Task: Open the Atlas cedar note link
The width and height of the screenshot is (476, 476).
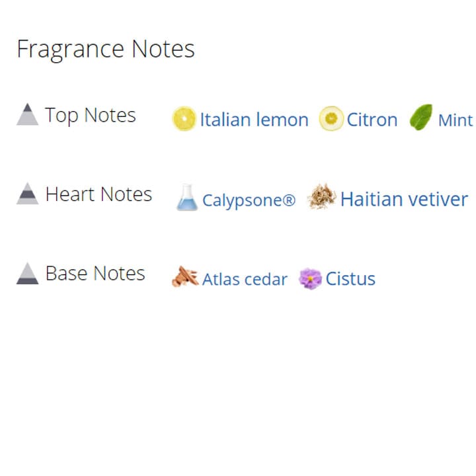Action: pos(245,280)
